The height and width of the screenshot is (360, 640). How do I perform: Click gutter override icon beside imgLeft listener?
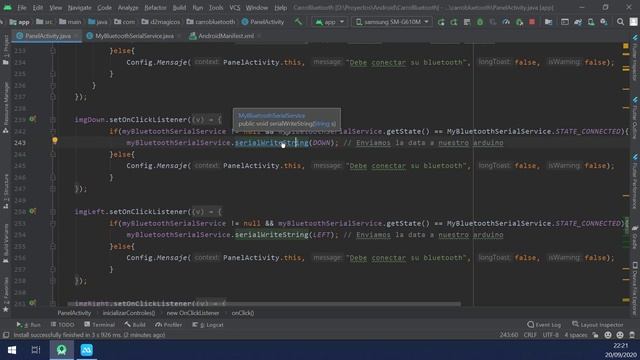pos(32,211)
